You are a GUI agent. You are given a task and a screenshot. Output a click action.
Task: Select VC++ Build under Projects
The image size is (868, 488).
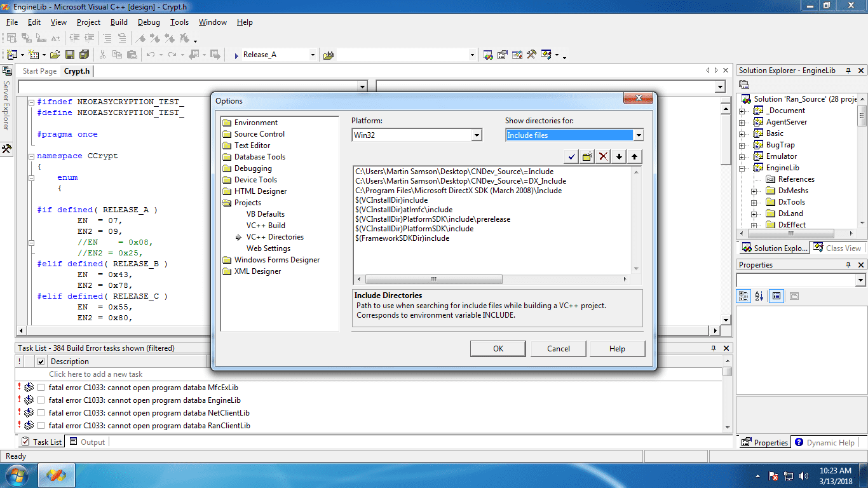pyautogui.click(x=266, y=226)
